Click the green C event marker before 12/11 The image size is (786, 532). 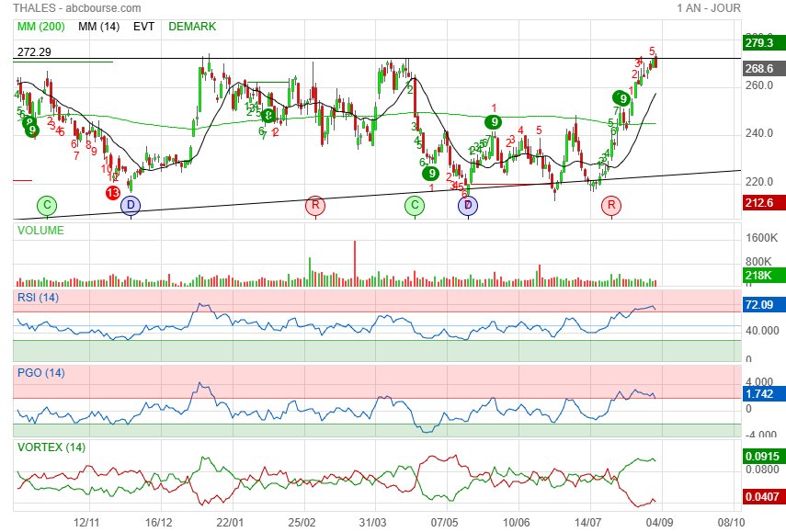pos(47,205)
